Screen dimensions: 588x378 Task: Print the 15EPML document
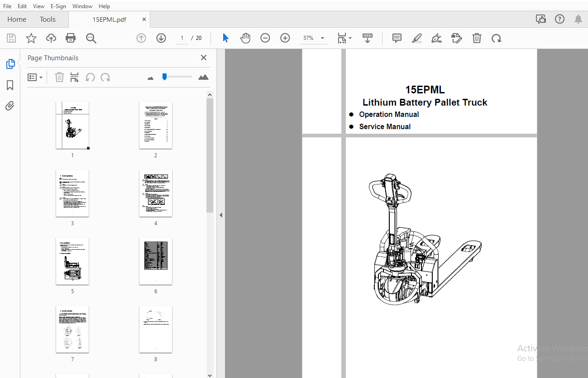[71, 38]
